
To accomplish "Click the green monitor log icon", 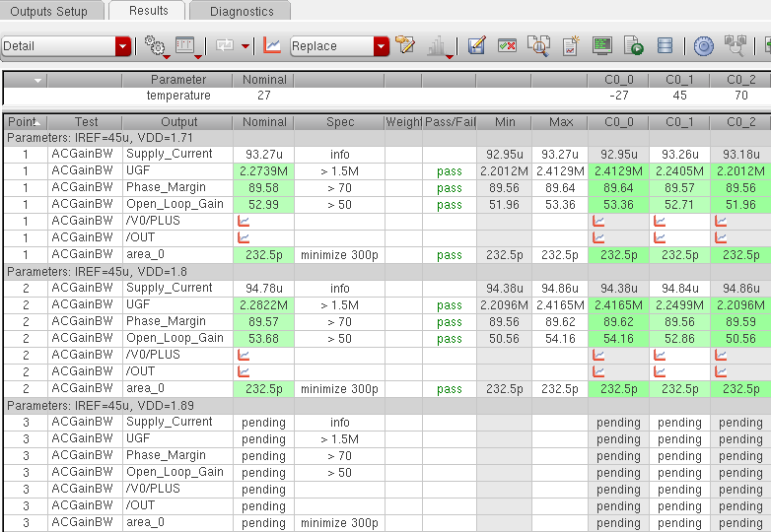I will 602,45.
